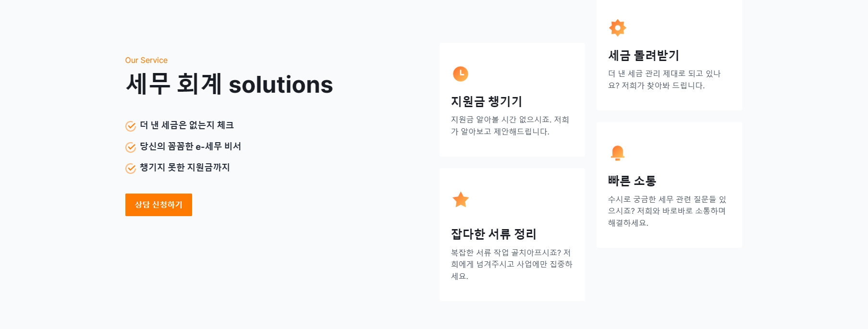Click the Our Service label
Screen dimensions: 868x329
pos(146,60)
